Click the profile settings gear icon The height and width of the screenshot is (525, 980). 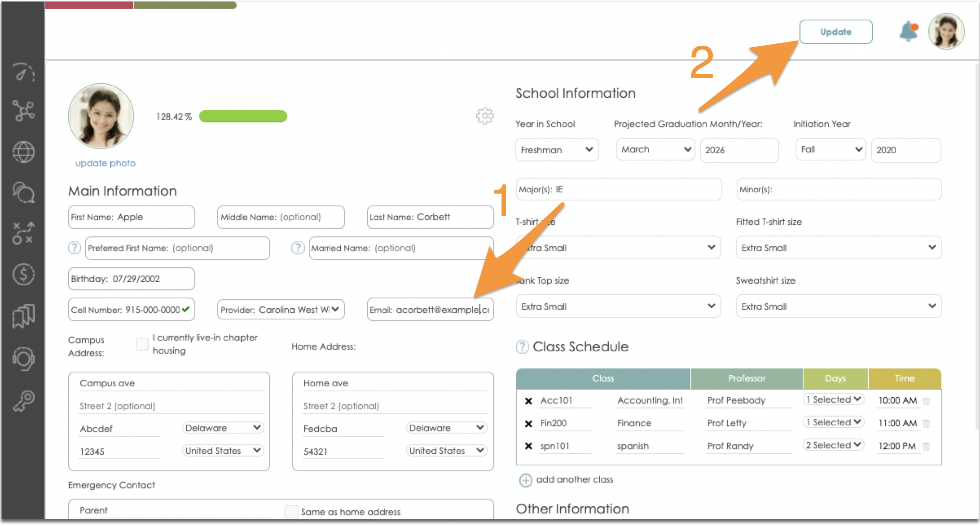click(485, 116)
